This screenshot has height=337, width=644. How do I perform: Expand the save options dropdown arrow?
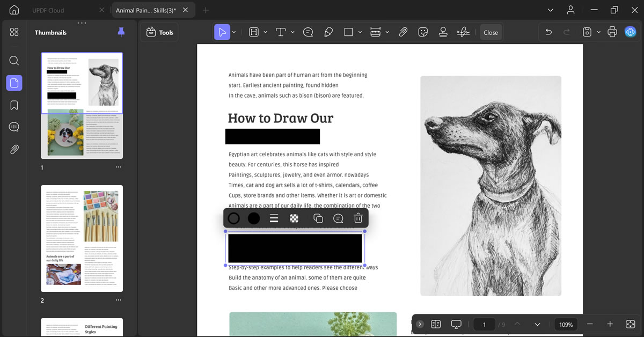(598, 32)
